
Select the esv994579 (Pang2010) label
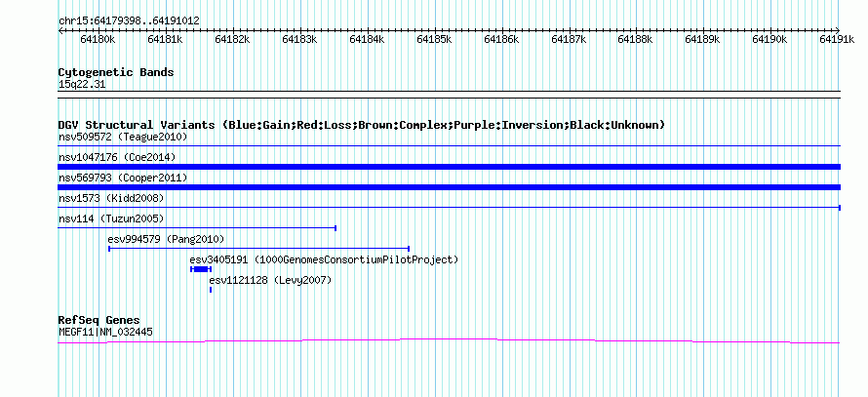pyautogui.click(x=166, y=240)
